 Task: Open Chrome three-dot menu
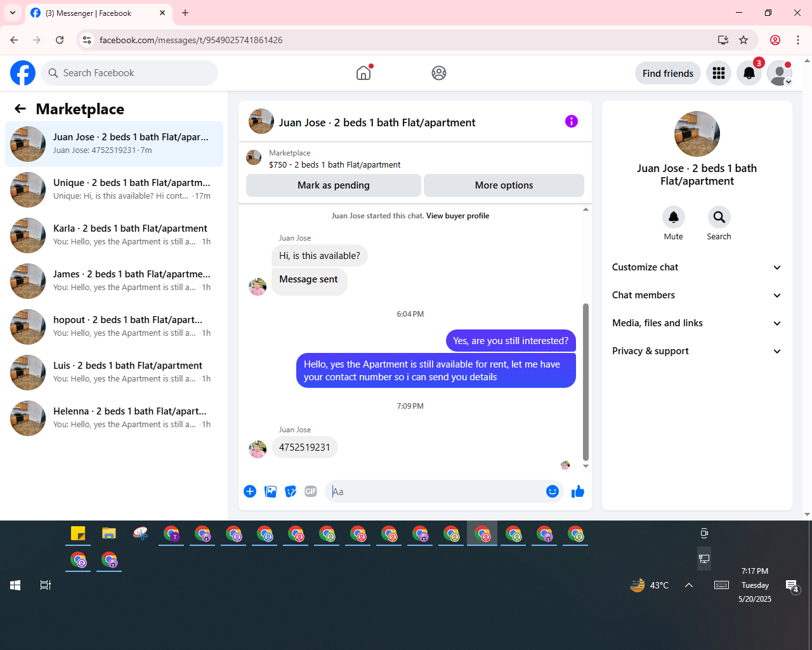(798, 40)
